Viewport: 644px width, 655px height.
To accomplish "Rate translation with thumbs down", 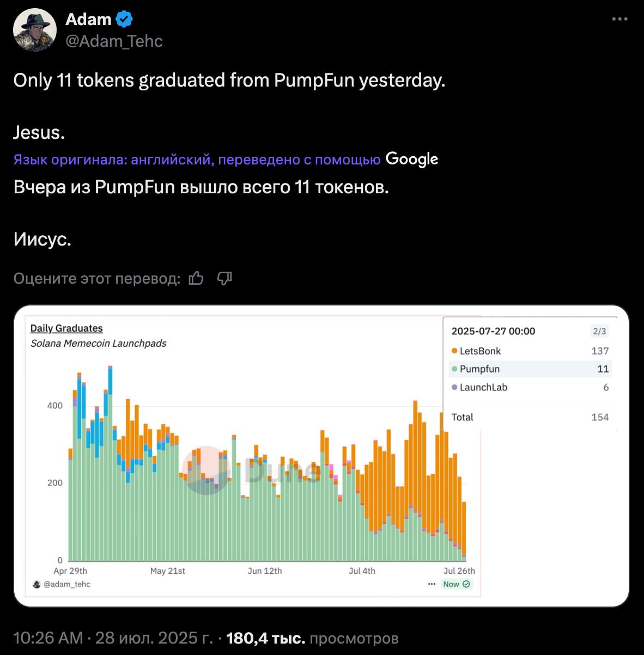I will click(x=224, y=278).
